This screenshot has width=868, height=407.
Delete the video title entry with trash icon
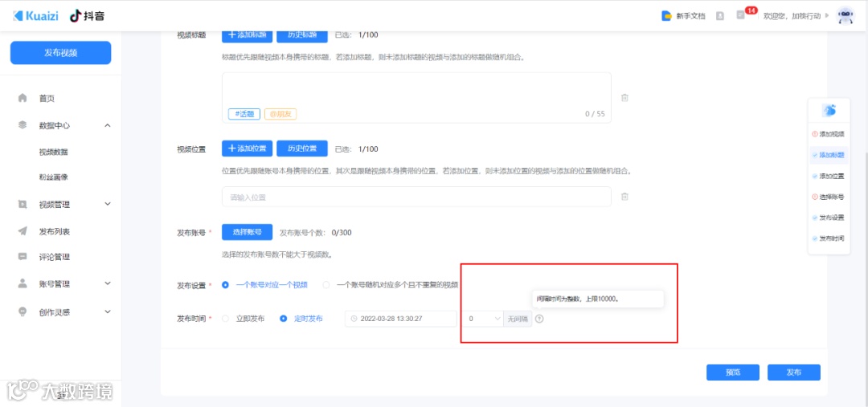[624, 98]
